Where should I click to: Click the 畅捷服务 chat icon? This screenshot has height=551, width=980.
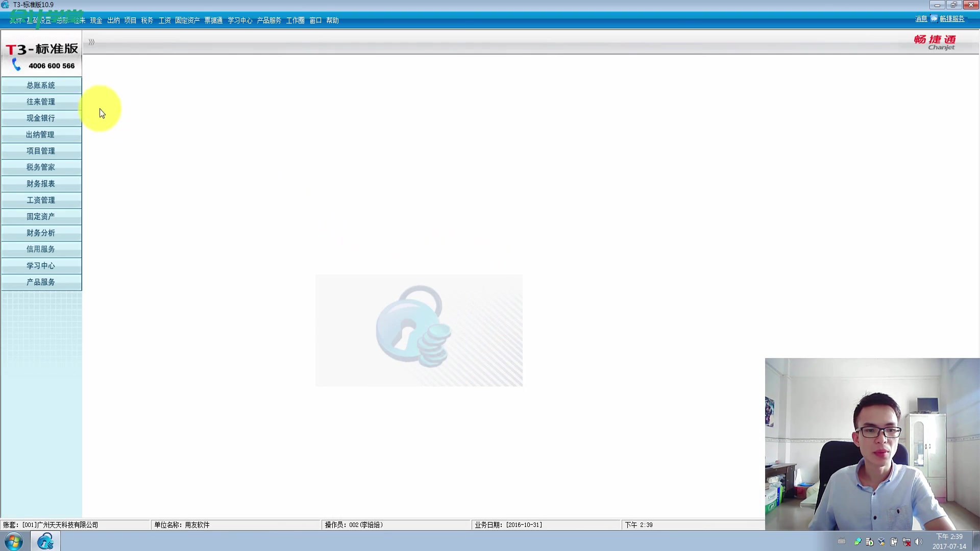(x=934, y=18)
